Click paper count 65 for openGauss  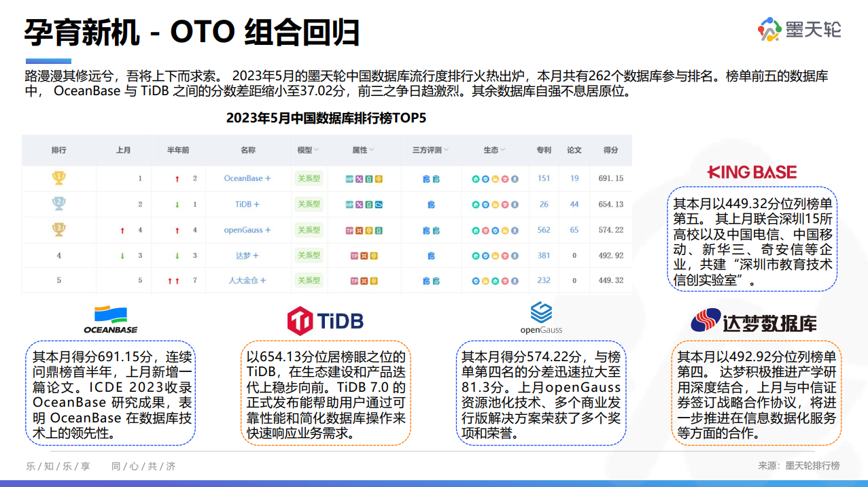pyautogui.click(x=574, y=230)
